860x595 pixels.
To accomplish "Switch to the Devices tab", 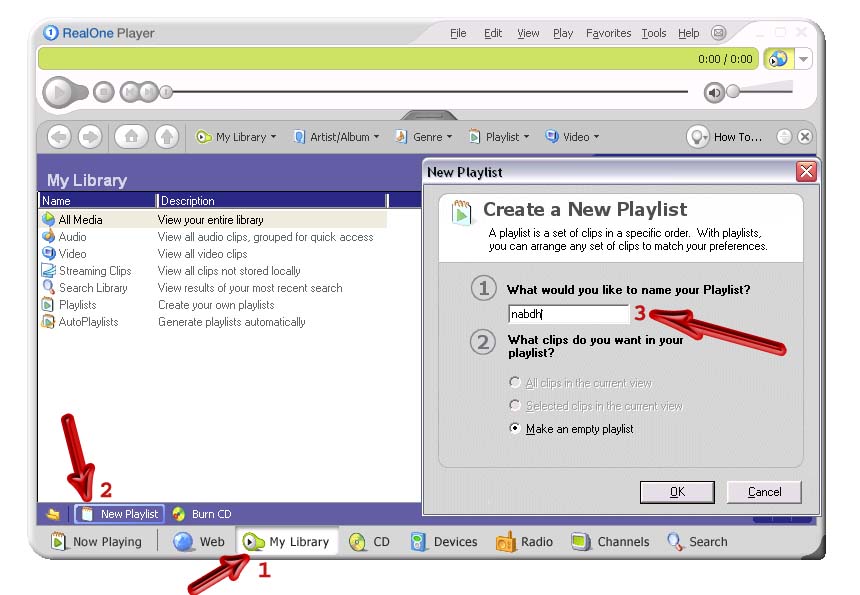I will (x=444, y=542).
